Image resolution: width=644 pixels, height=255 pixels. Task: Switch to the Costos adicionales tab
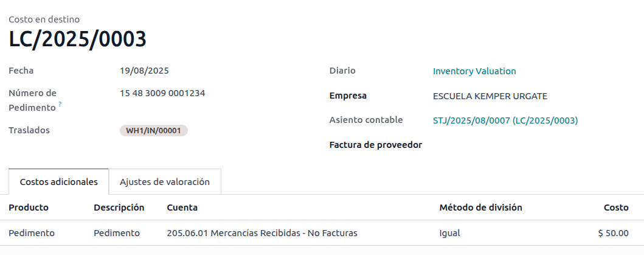point(58,182)
